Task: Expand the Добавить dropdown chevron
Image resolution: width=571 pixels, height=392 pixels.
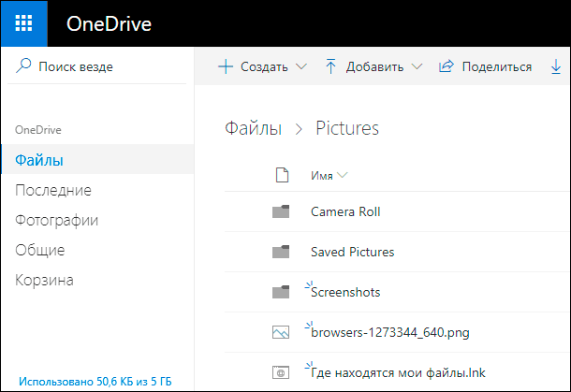Action: coord(417,67)
